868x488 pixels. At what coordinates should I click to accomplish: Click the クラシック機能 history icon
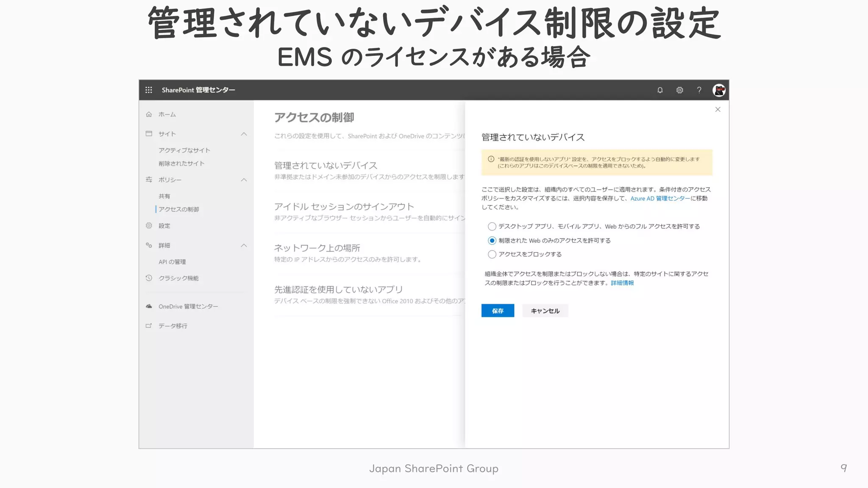149,278
